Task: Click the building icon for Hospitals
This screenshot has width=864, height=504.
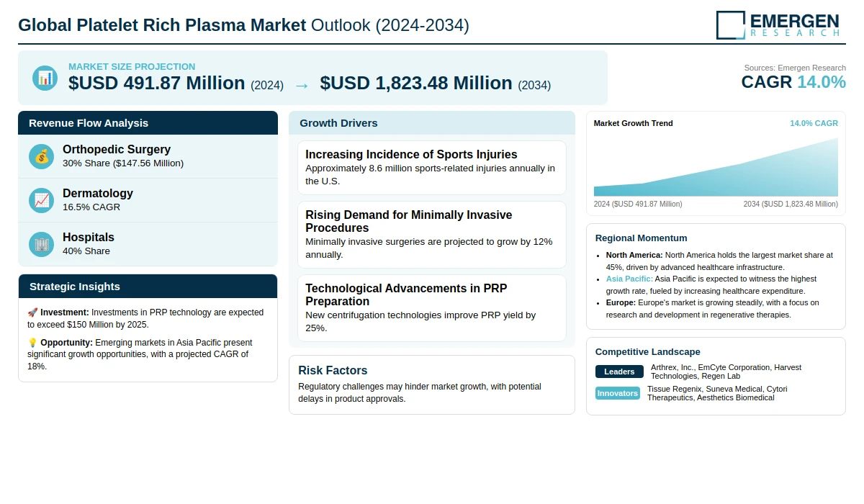Action: (x=42, y=244)
